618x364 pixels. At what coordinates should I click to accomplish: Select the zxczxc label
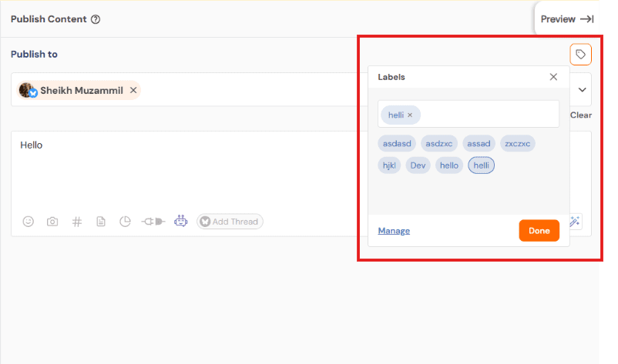[x=518, y=144]
